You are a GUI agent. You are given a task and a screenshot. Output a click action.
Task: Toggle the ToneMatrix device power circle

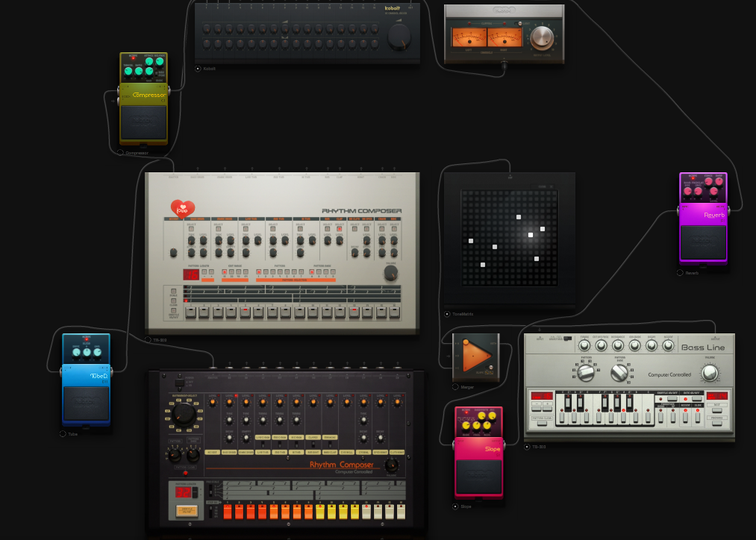[x=447, y=314]
